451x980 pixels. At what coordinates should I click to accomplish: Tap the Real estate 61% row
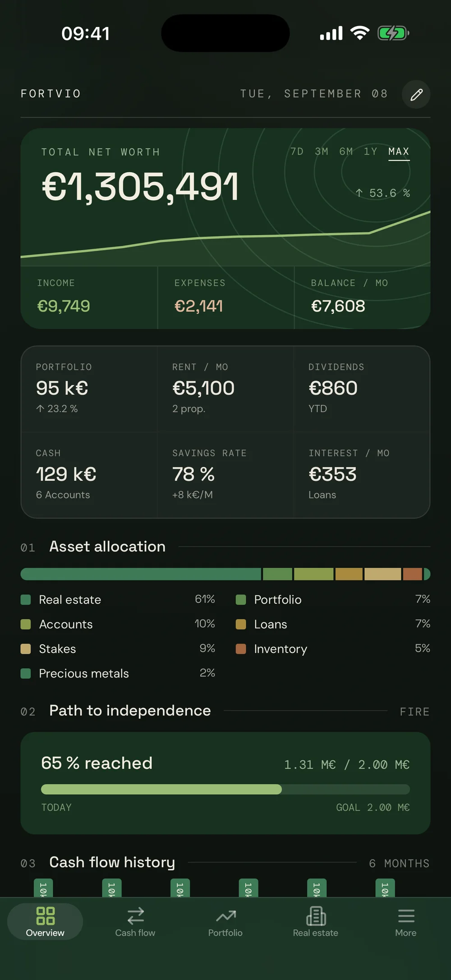click(118, 600)
